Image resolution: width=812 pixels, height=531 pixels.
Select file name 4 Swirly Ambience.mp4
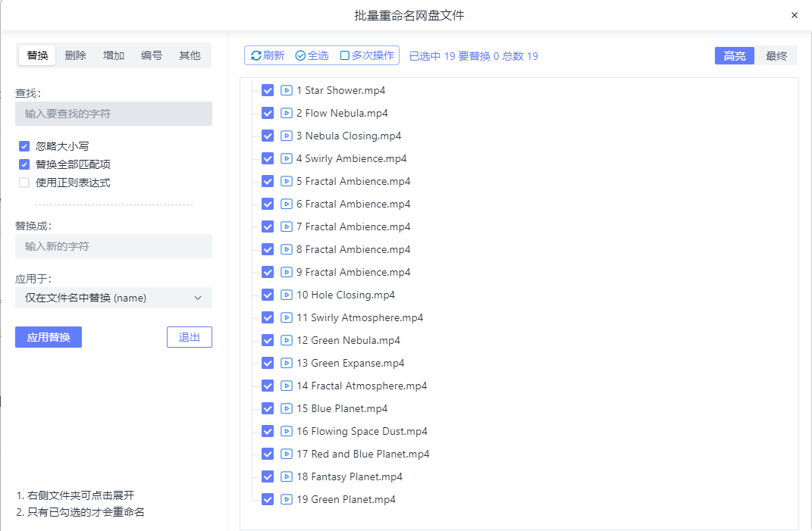click(x=352, y=159)
